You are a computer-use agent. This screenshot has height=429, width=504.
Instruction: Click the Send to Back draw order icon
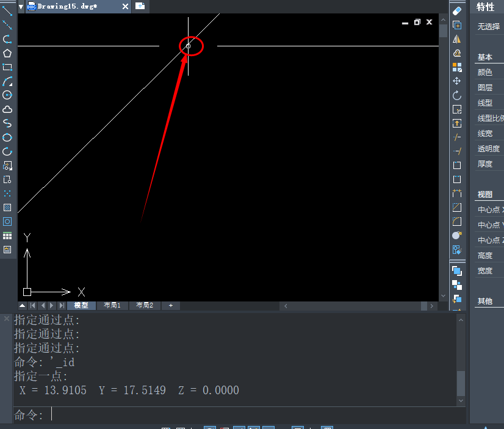457,285
